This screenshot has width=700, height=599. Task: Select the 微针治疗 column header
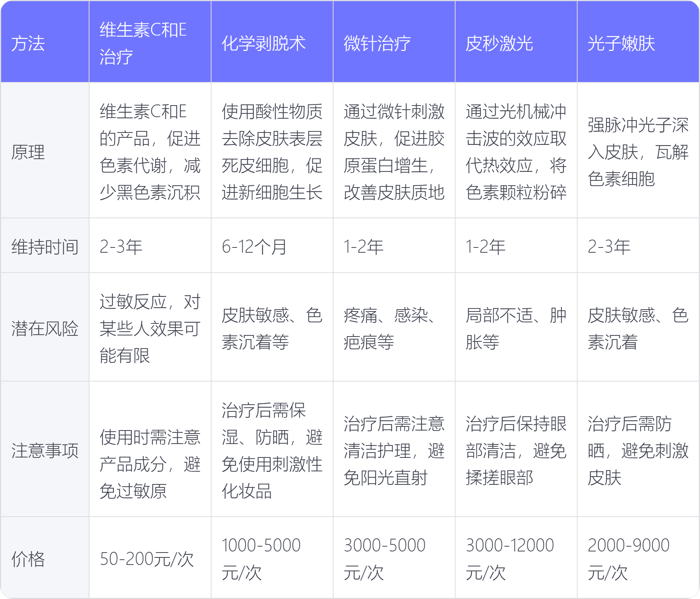(377, 43)
